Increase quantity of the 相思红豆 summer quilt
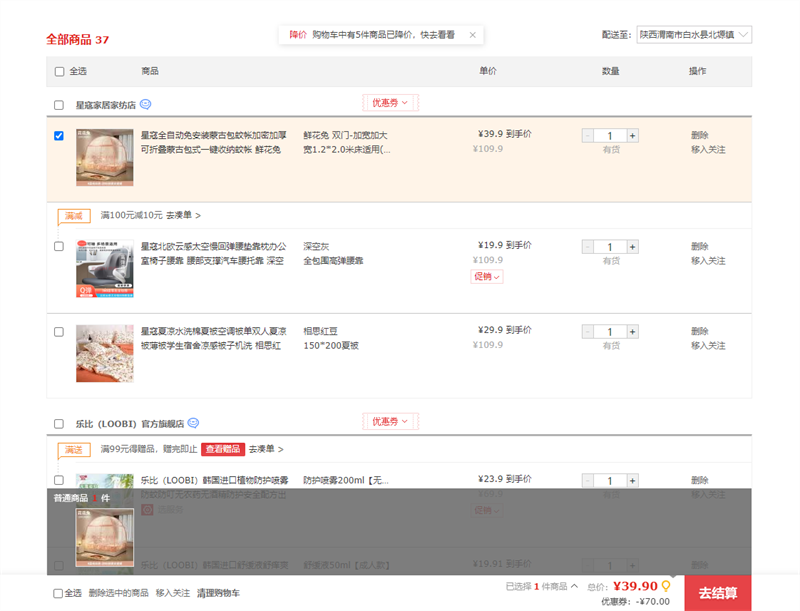This screenshot has width=800, height=611. pos(632,332)
